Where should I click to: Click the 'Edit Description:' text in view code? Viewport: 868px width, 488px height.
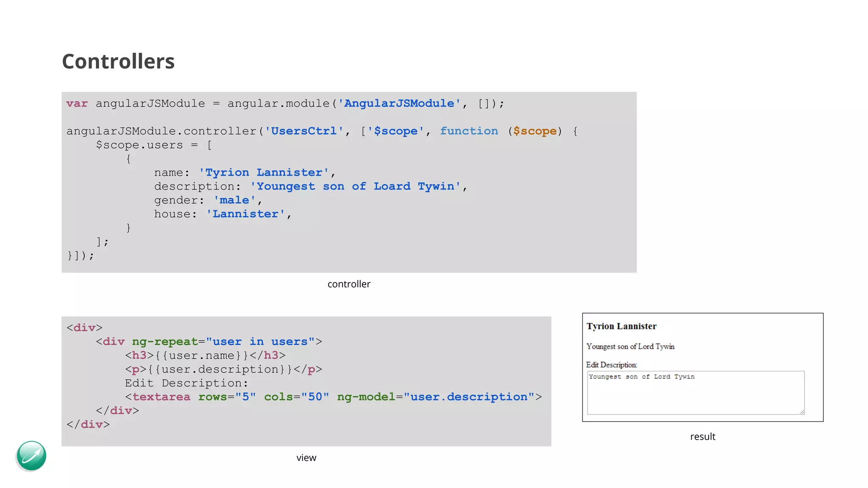(x=186, y=383)
